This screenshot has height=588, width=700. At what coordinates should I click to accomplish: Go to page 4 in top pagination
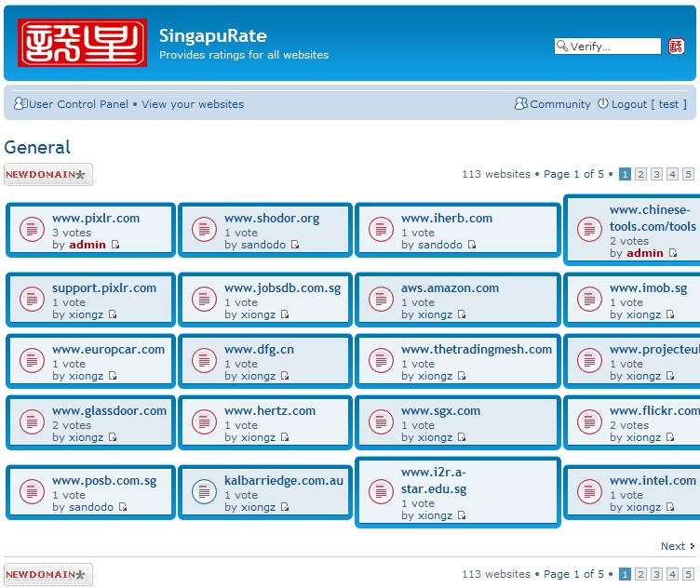pos(672,174)
